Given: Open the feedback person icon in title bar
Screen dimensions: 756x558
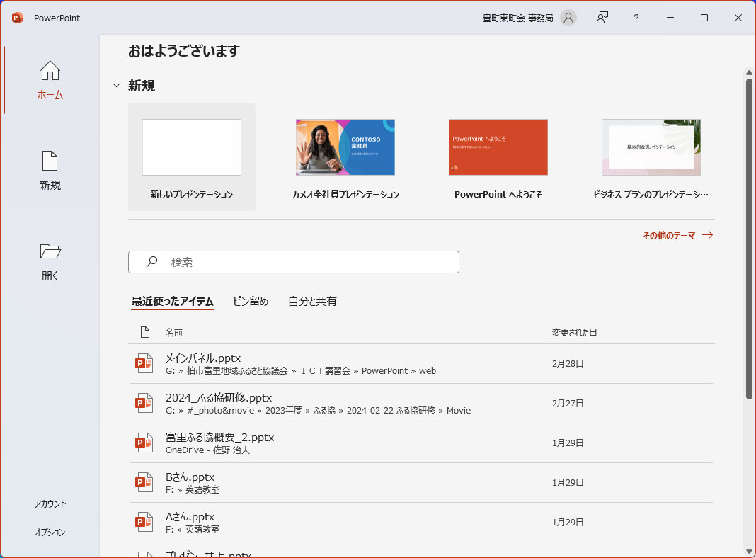Looking at the screenshot, I should [x=602, y=18].
